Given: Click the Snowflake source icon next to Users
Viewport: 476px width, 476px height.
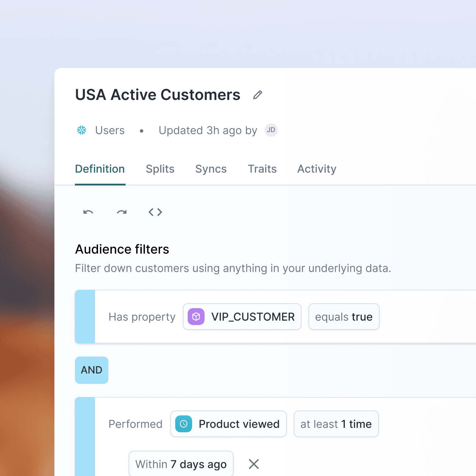Looking at the screenshot, I should pyautogui.click(x=82, y=130).
